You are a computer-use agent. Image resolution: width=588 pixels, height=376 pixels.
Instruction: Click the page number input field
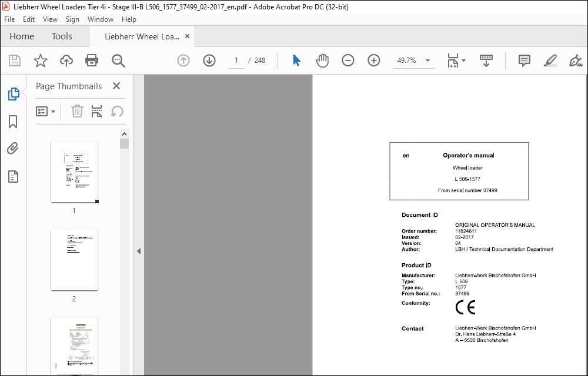[236, 61]
